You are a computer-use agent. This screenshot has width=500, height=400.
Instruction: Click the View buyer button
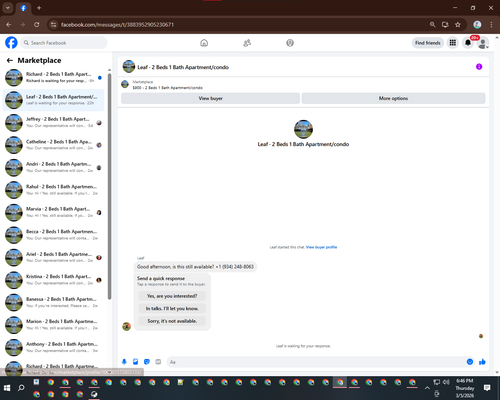pos(210,98)
